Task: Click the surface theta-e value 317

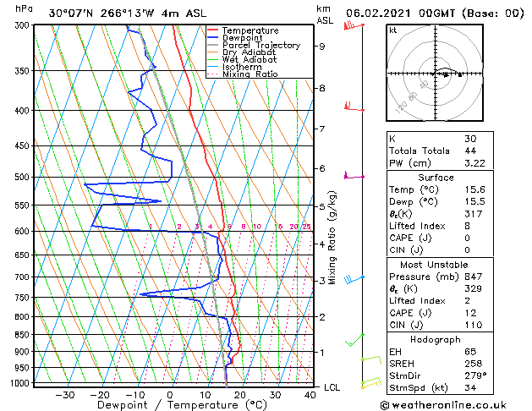Action: pos(473,214)
